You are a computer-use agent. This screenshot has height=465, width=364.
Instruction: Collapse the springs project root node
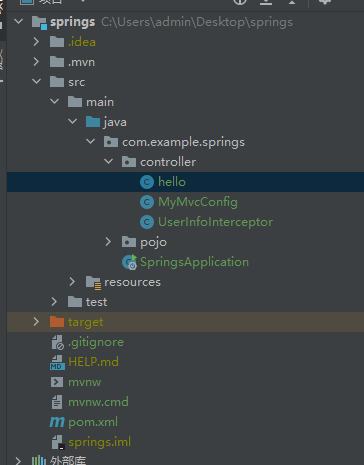point(19,22)
